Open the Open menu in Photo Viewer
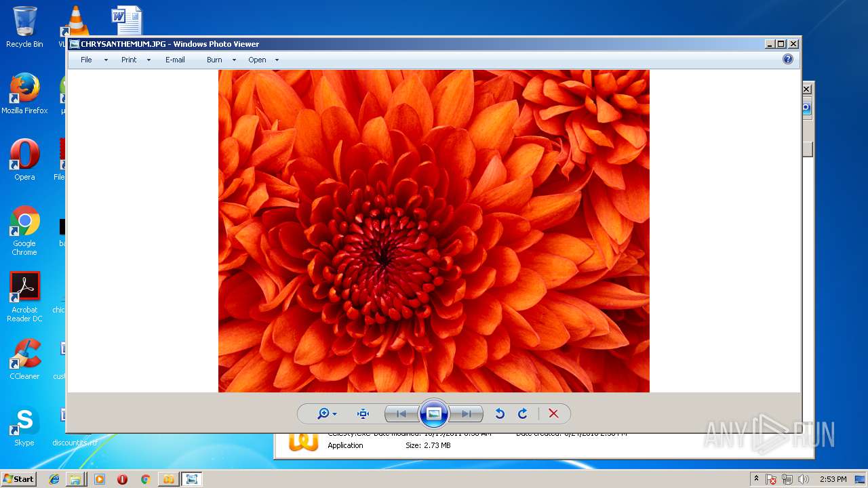868x488 pixels. (257, 60)
